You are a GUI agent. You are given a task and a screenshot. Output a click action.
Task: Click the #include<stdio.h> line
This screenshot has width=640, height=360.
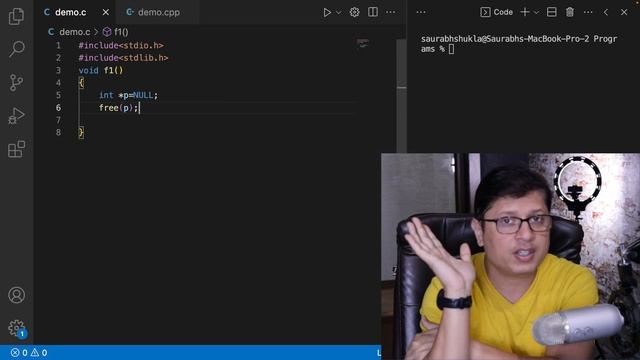click(x=121, y=45)
